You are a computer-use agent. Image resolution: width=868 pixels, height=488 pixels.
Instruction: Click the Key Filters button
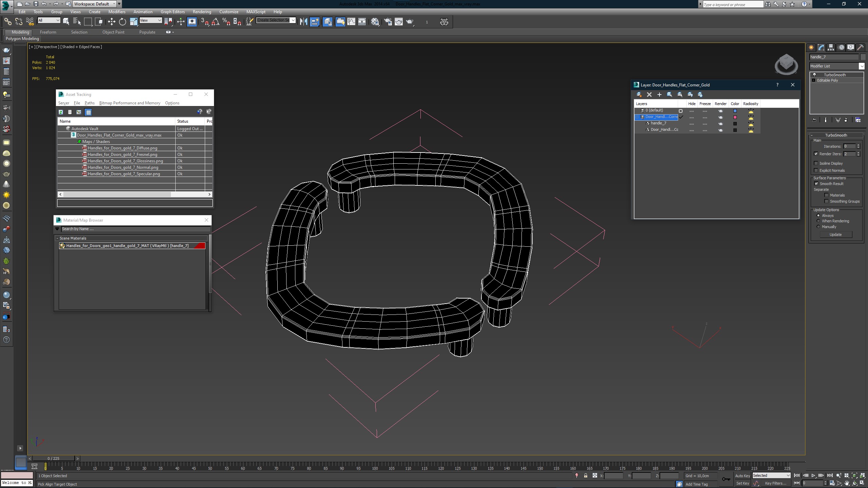(x=775, y=483)
